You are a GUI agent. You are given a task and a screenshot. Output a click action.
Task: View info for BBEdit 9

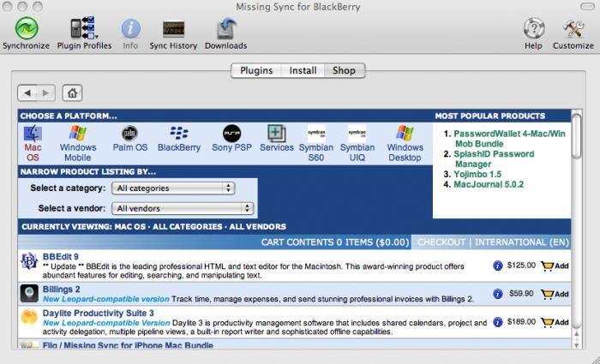tap(497, 266)
